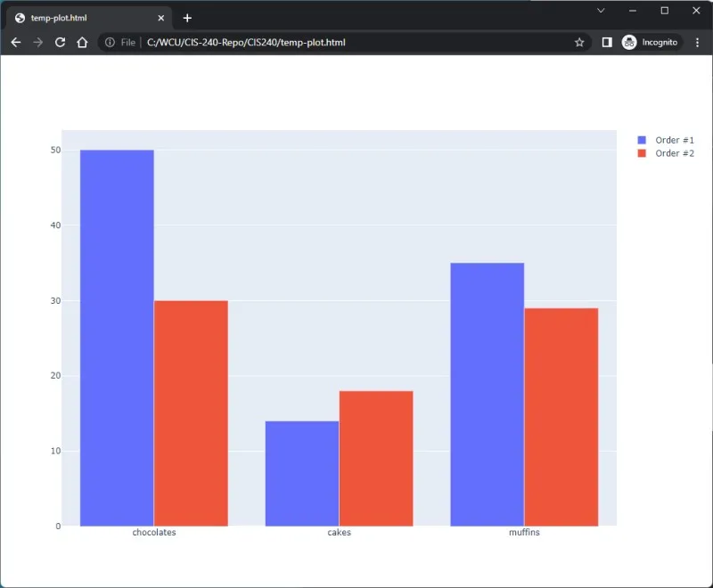Select the temp-plot.html tab
This screenshot has height=588, width=713.
(x=90, y=18)
